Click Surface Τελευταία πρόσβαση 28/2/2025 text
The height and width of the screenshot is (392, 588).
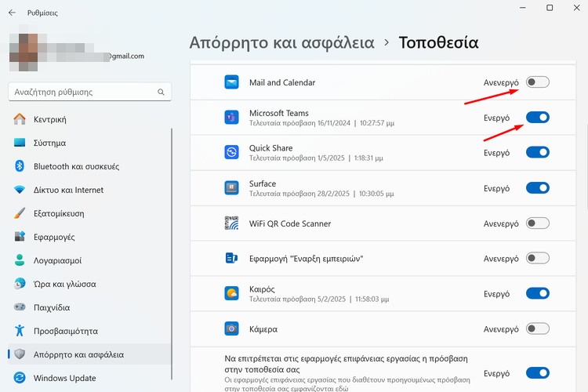[321, 194]
